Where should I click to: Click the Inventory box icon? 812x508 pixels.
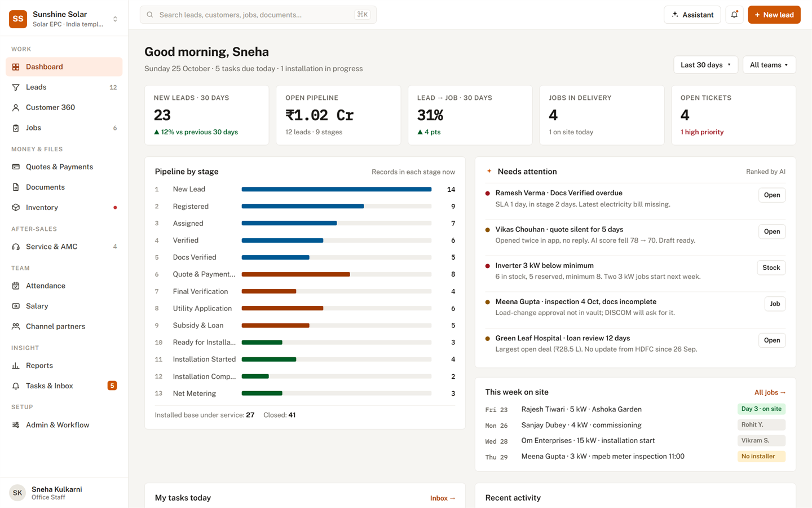click(x=16, y=208)
